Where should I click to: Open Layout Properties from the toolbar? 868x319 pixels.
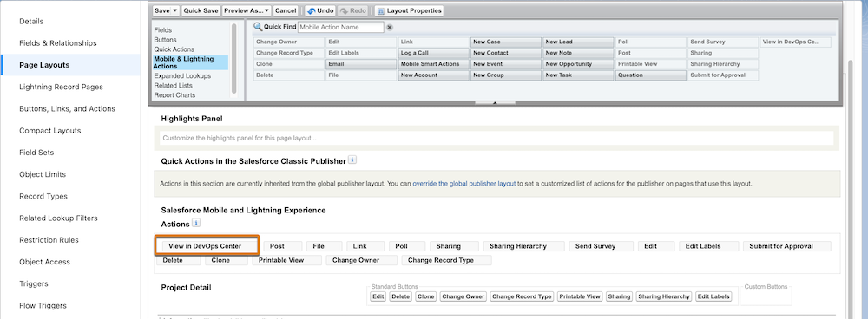(x=409, y=11)
